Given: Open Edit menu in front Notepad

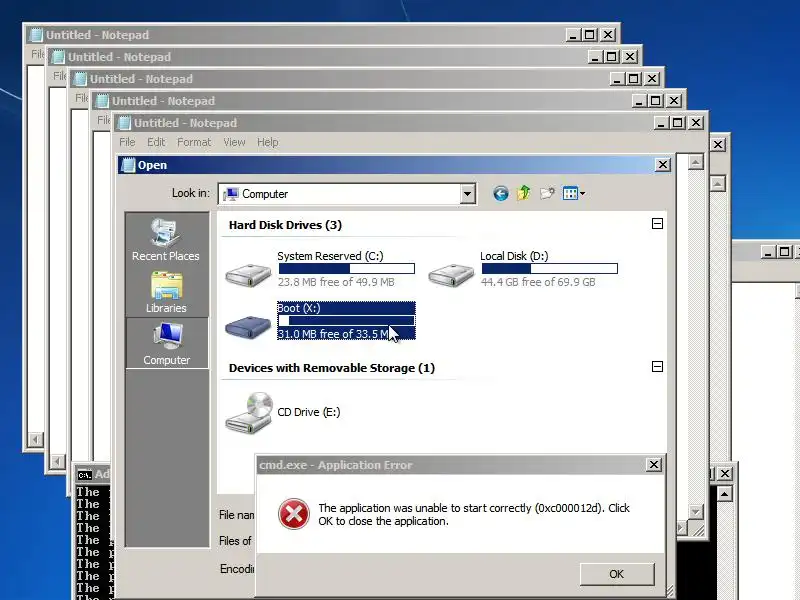Looking at the screenshot, I should point(156,142).
